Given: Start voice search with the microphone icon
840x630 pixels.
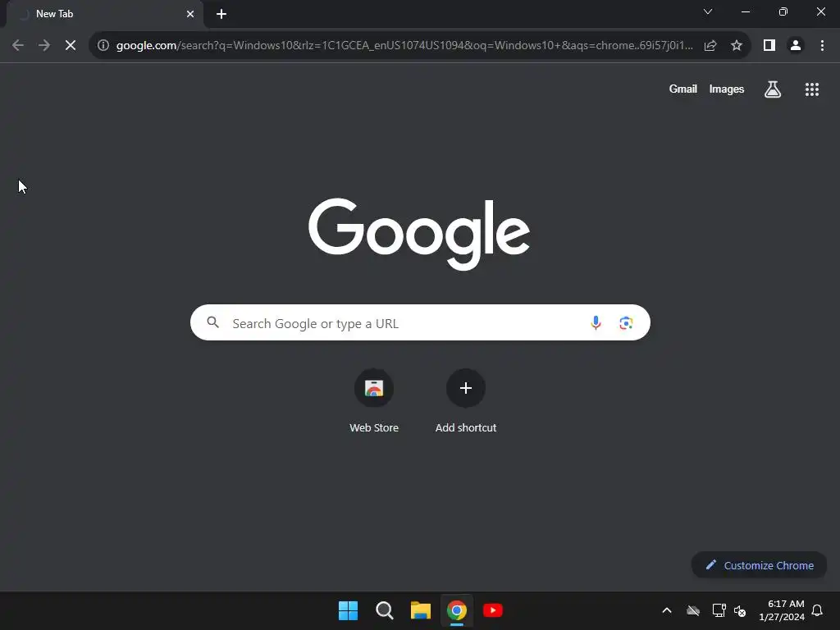Looking at the screenshot, I should pos(596,322).
